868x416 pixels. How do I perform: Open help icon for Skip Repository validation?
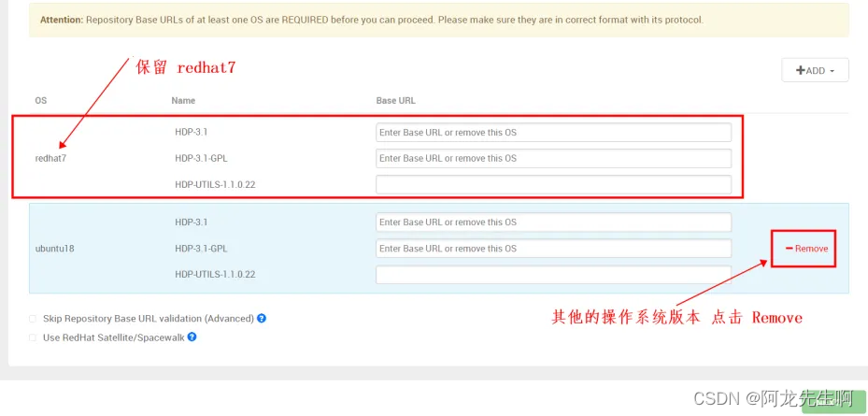tap(262, 319)
